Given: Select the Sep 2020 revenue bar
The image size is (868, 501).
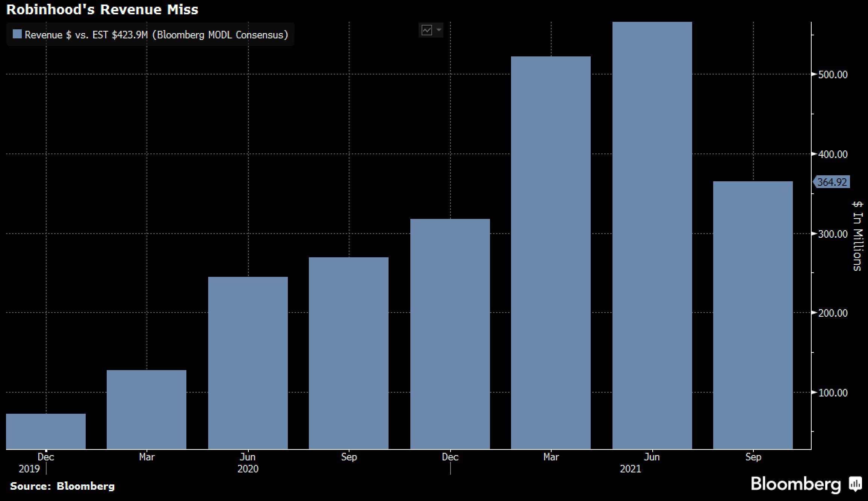Looking at the screenshot, I should click(x=349, y=353).
